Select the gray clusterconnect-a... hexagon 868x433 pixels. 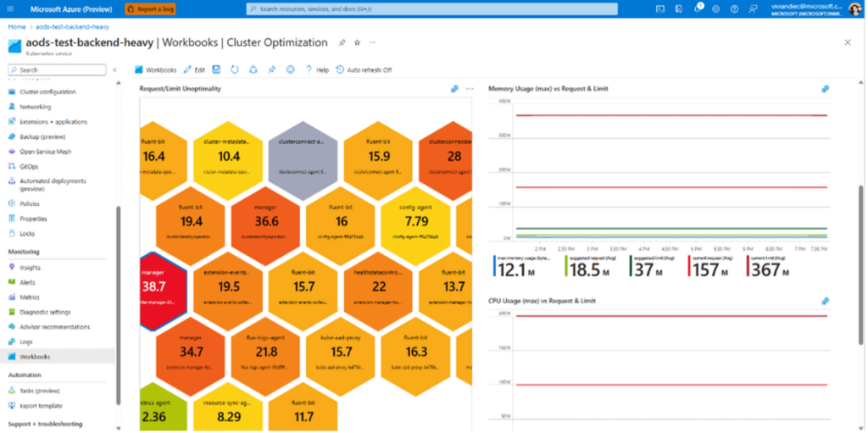303,161
